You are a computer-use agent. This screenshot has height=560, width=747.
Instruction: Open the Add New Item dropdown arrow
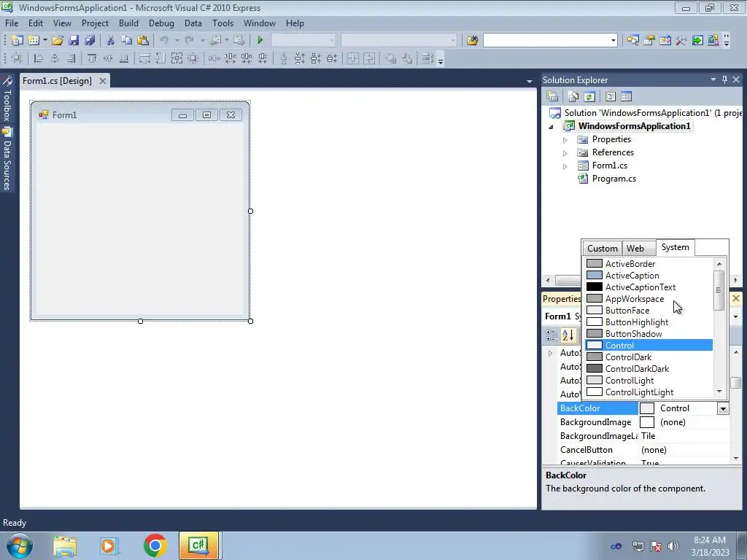tap(44, 41)
